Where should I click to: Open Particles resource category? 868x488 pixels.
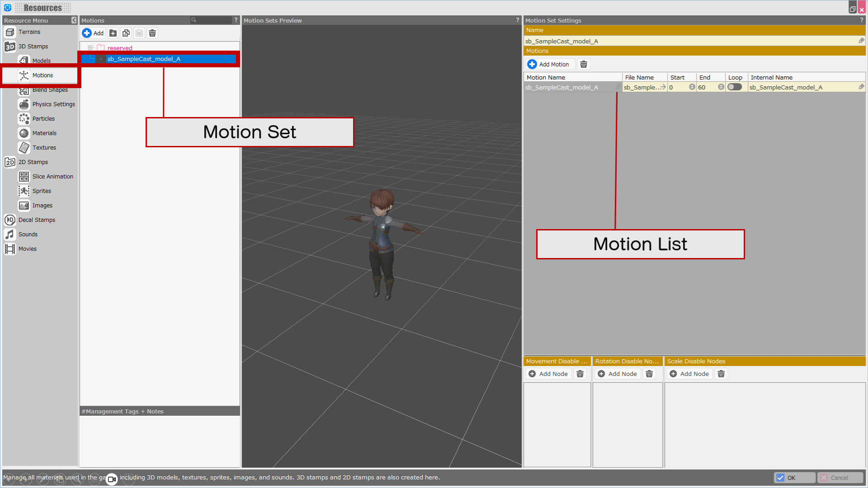[x=43, y=119]
